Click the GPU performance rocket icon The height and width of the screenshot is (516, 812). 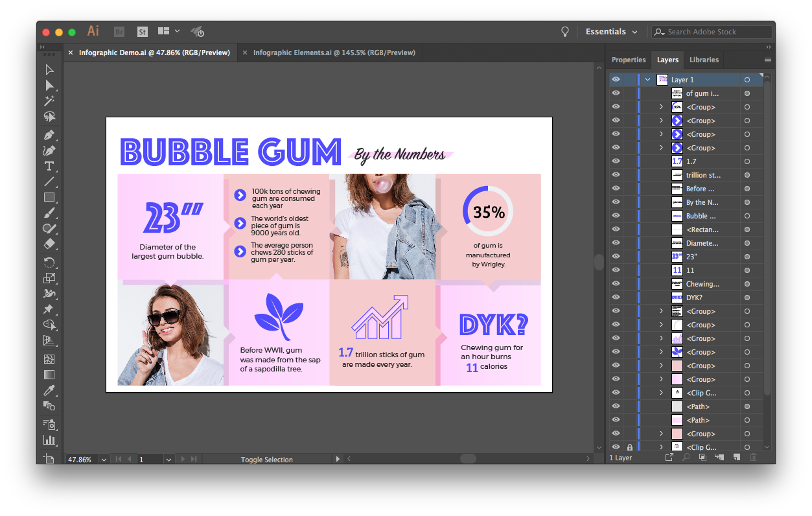[198, 31]
